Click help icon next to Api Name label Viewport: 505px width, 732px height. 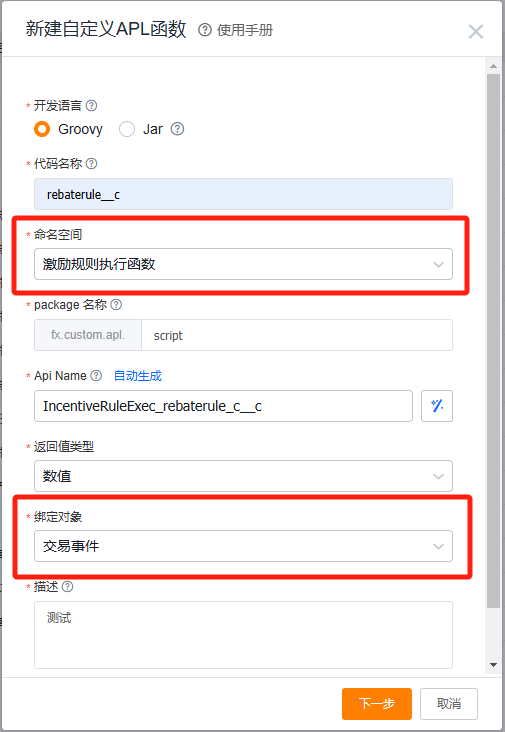pos(96,375)
